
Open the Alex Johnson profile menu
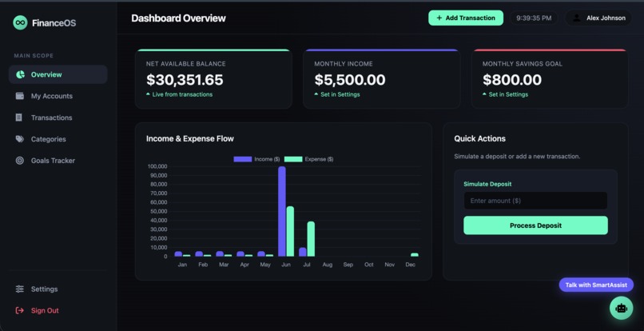point(598,18)
